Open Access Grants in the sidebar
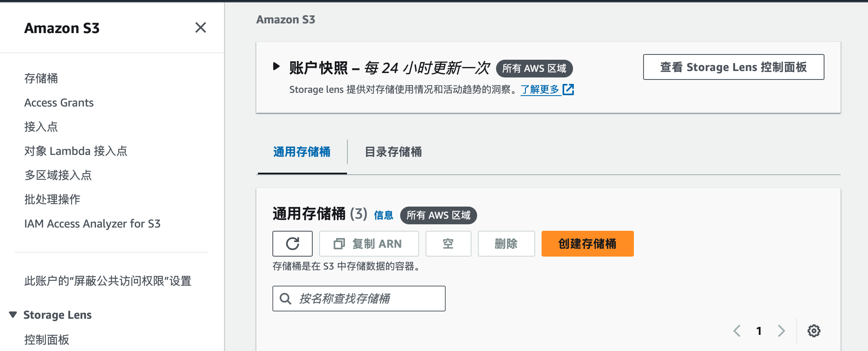 59,103
